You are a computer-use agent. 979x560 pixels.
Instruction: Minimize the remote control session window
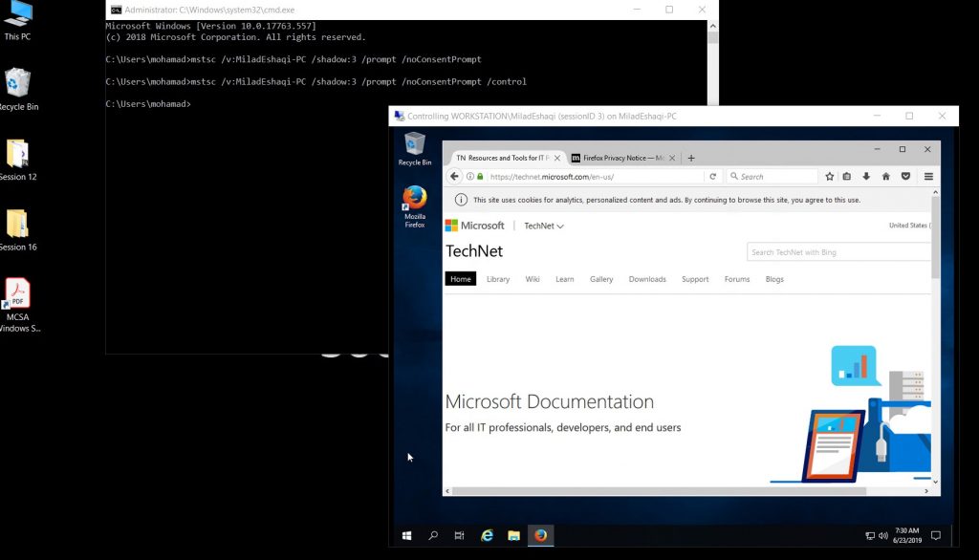[x=878, y=116]
